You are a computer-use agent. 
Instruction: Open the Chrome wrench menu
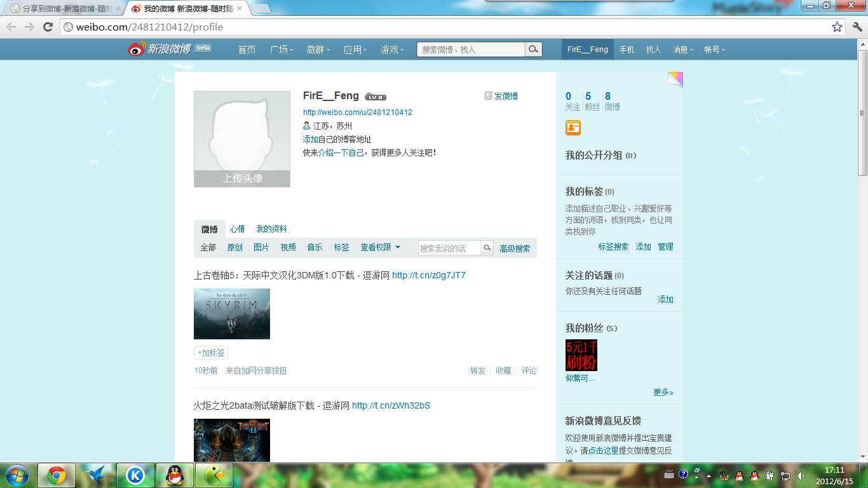point(857,27)
